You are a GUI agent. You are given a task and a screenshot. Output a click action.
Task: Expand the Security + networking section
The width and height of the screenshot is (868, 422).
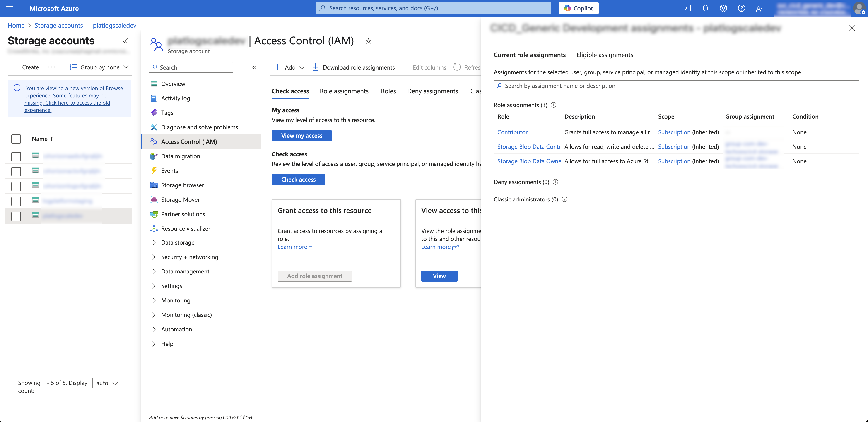[x=189, y=257]
